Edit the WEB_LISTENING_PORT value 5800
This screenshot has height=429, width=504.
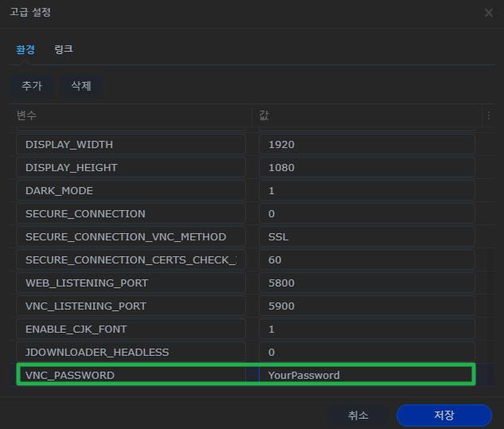point(366,283)
